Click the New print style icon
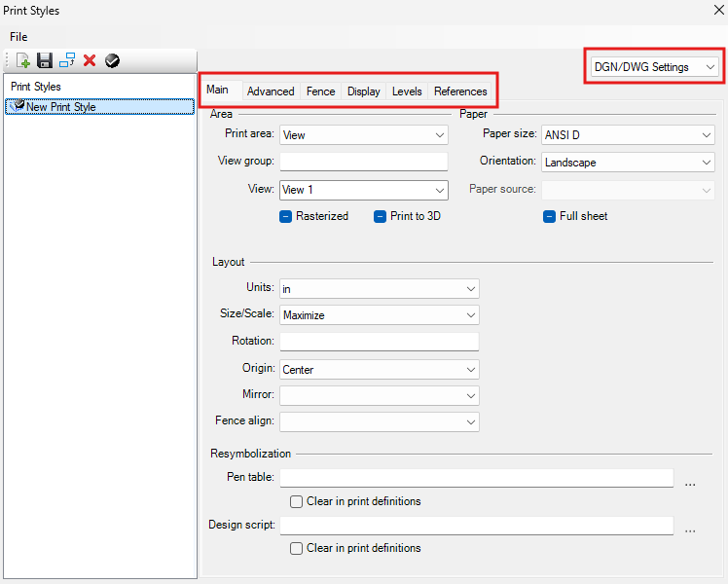This screenshot has width=728, height=584. coord(22,60)
